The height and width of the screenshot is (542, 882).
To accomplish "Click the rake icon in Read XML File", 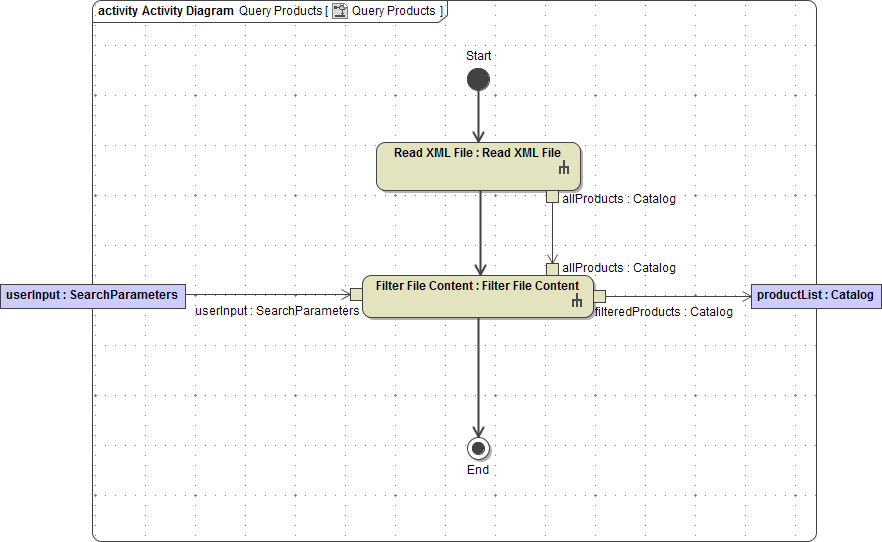I will 564,171.
